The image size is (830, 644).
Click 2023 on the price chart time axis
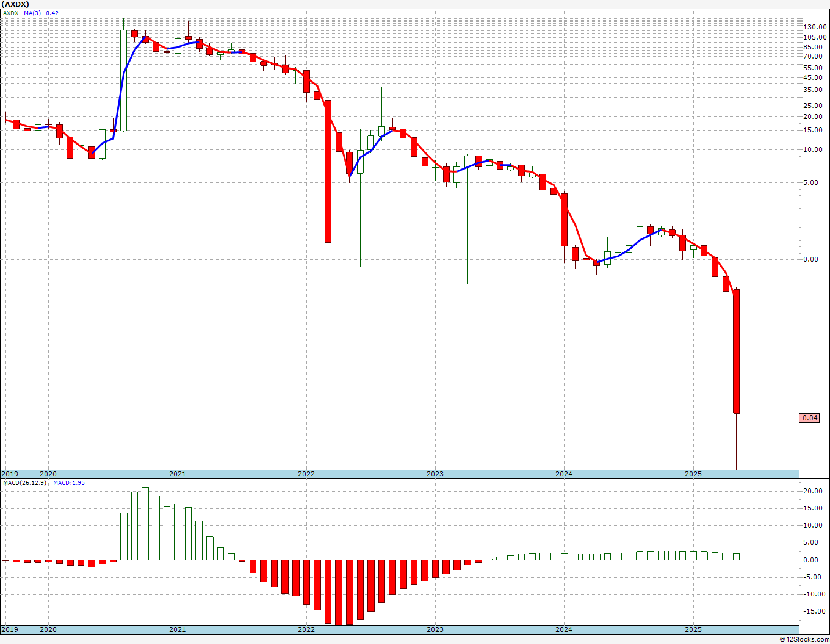435,474
